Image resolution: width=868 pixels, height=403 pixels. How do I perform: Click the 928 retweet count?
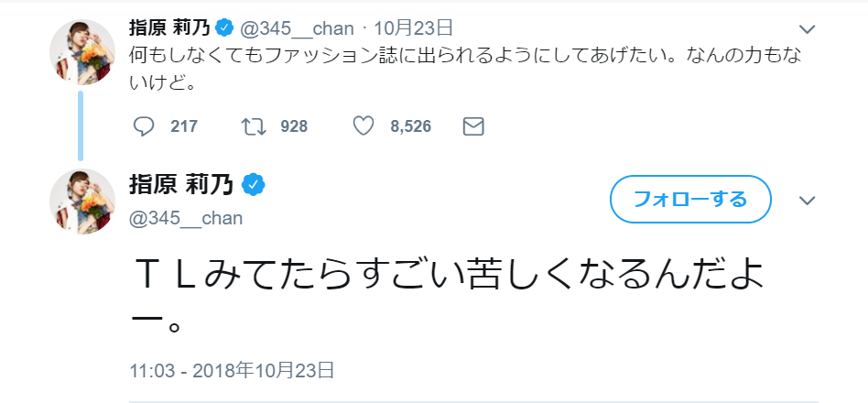[x=293, y=126]
